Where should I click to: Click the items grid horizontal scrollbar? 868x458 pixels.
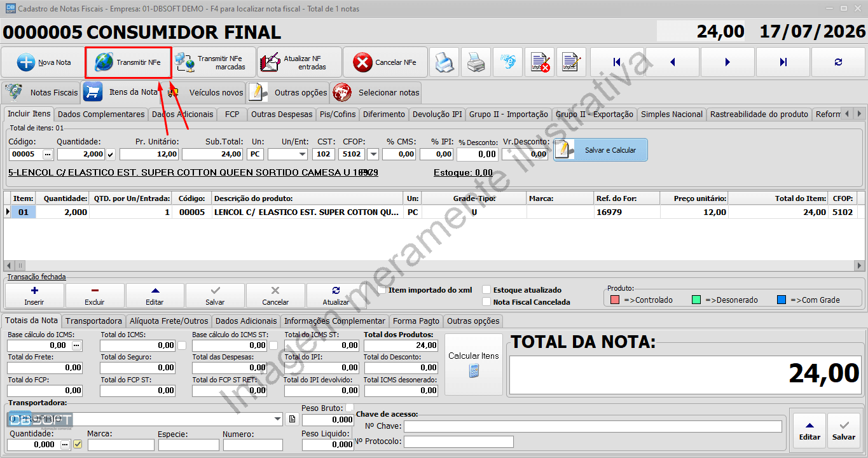tap(434, 265)
